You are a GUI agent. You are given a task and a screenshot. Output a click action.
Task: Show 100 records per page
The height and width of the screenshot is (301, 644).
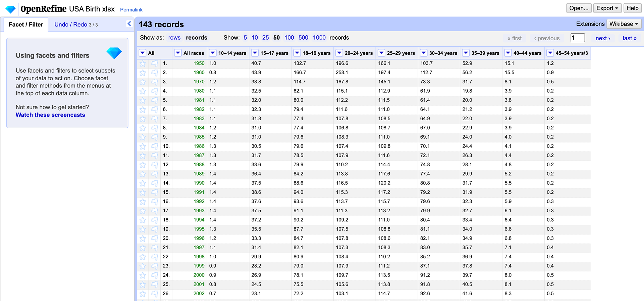click(x=289, y=38)
